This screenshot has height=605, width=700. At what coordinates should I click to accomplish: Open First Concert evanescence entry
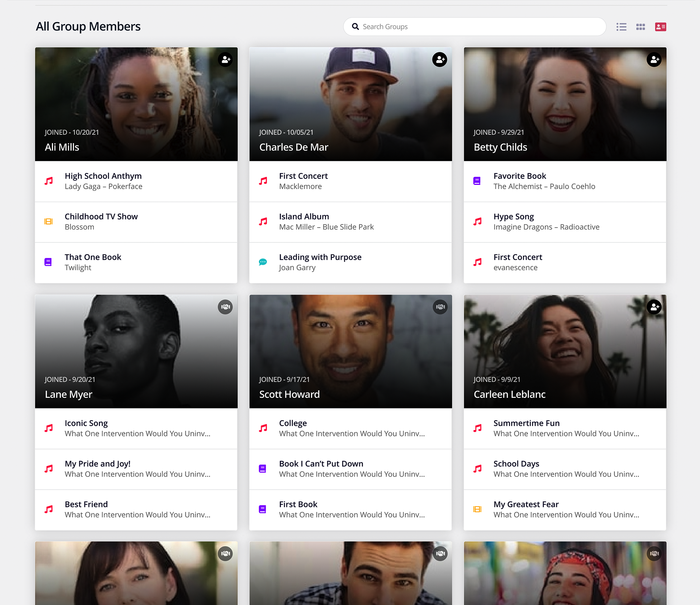pos(565,263)
